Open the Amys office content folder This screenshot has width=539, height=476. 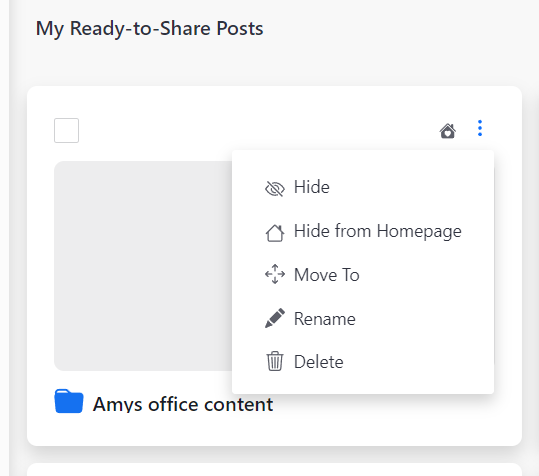pos(183,404)
